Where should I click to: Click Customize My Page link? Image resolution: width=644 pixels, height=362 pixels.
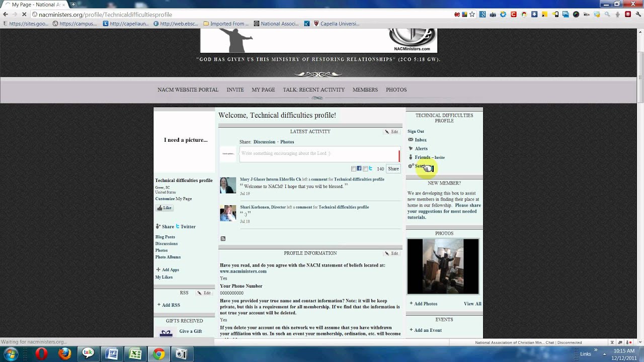tap(174, 199)
